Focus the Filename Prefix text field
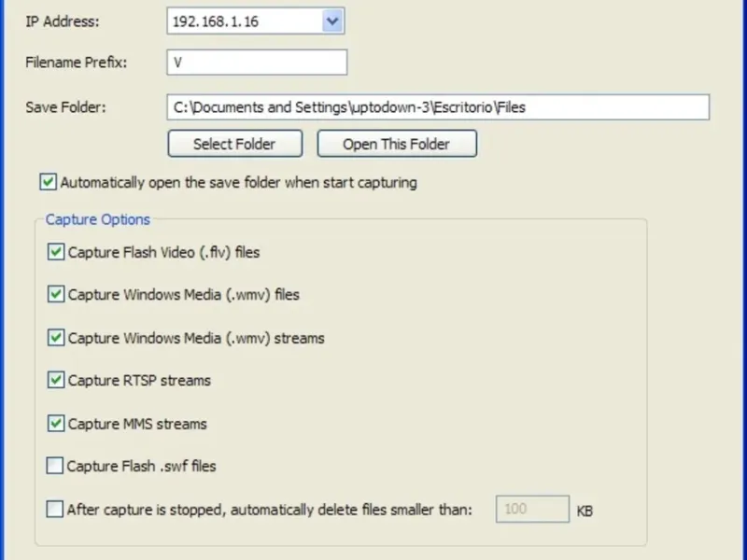This screenshot has width=747, height=560. point(257,63)
